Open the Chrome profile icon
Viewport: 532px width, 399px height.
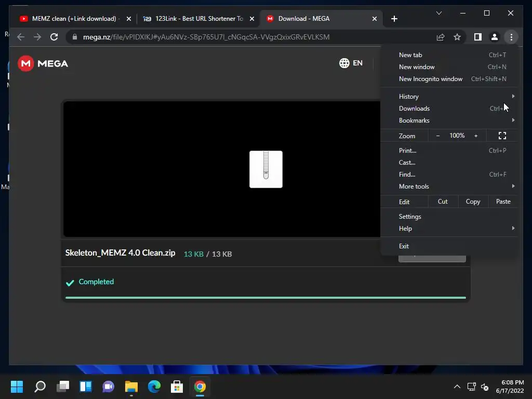495,37
